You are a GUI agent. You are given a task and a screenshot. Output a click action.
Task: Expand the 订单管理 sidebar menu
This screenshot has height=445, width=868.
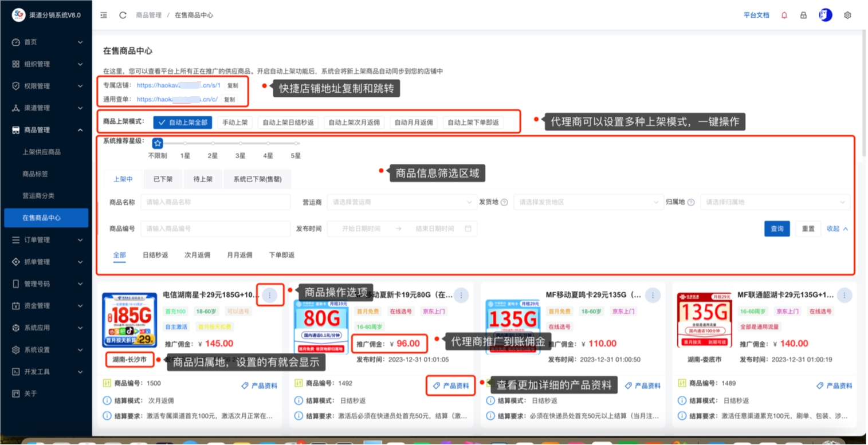pyautogui.click(x=46, y=240)
